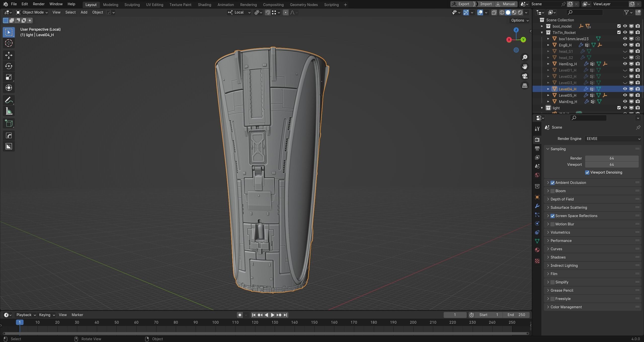This screenshot has height=342, width=644.
Task: Open the Modifiers wrench properties tab
Action: 537,206
